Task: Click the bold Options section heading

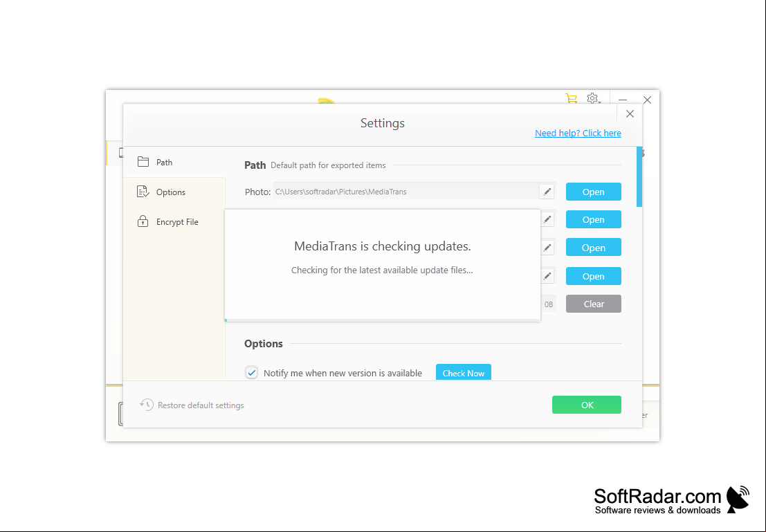Action: coord(264,343)
